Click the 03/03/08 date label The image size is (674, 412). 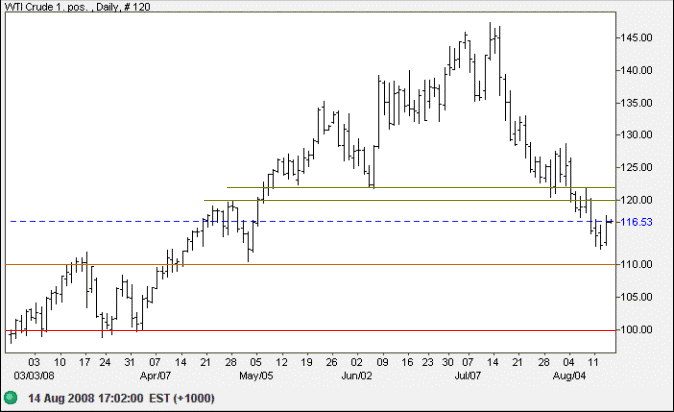pos(34,376)
